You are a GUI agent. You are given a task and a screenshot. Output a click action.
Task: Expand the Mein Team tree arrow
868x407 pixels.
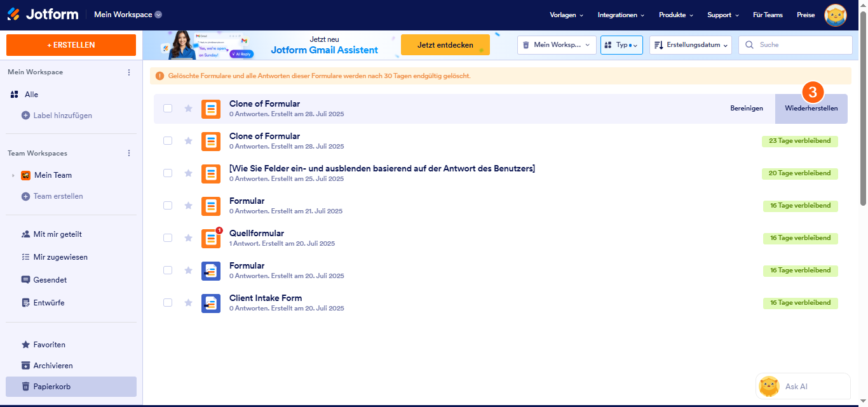13,175
